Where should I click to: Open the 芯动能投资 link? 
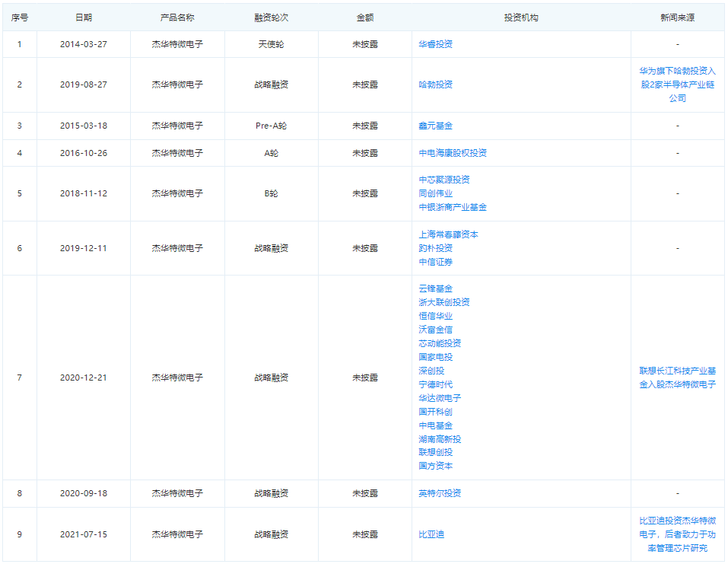coord(440,343)
